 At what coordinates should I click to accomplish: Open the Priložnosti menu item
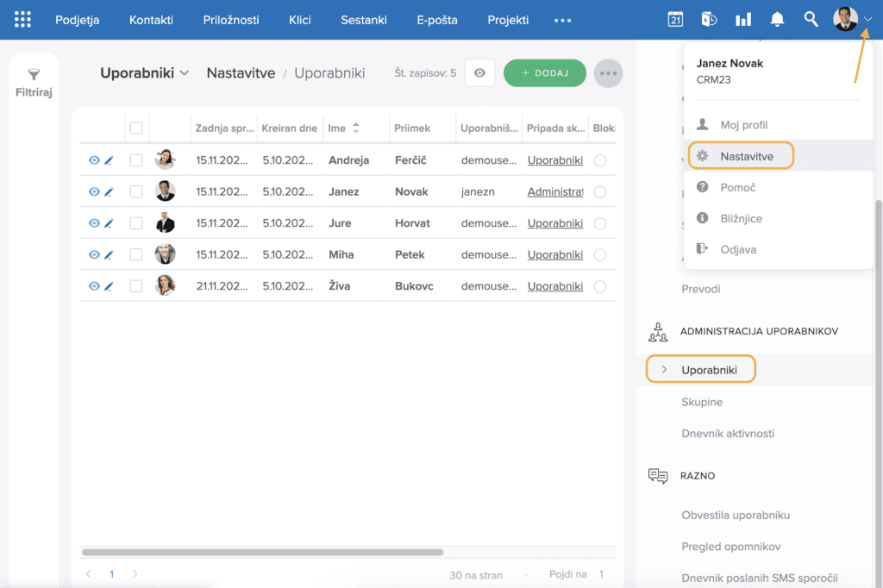[x=230, y=20]
